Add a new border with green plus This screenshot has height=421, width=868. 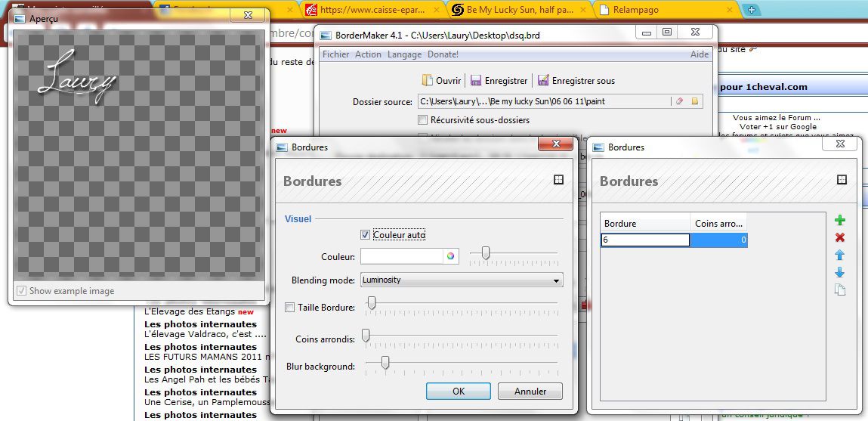coord(839,220)
